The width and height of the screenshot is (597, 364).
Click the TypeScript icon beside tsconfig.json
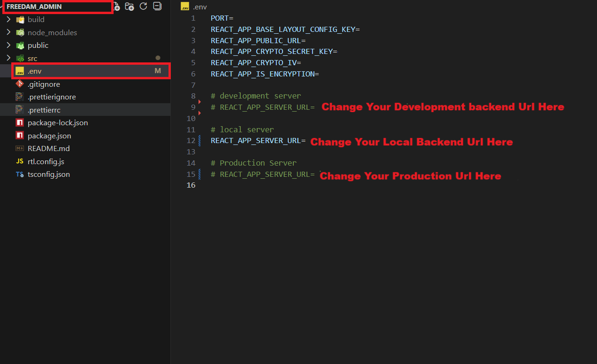[x=19, y=174]
